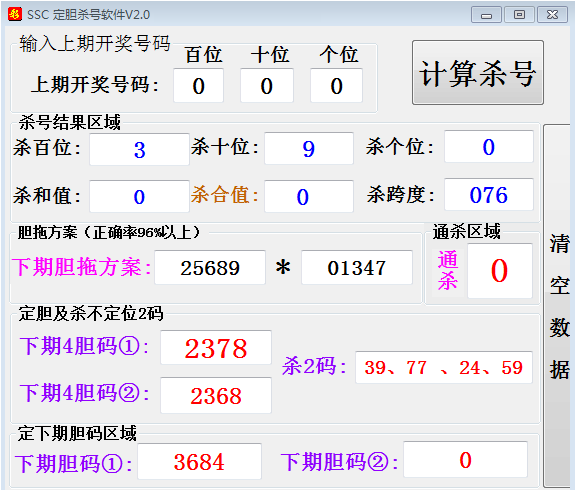Click 下期胆码① field showing 3684
The image size is (577, 497).
(199, 461)
